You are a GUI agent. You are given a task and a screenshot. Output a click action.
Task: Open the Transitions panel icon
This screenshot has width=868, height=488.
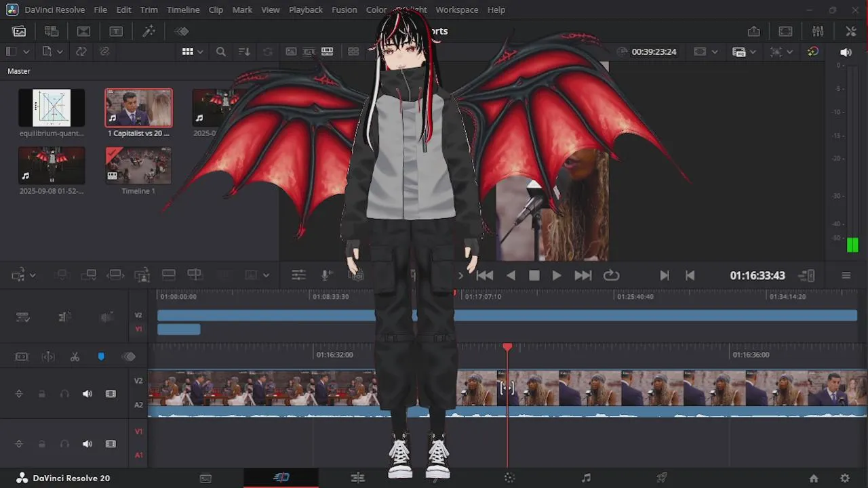(x=83, y=31)
